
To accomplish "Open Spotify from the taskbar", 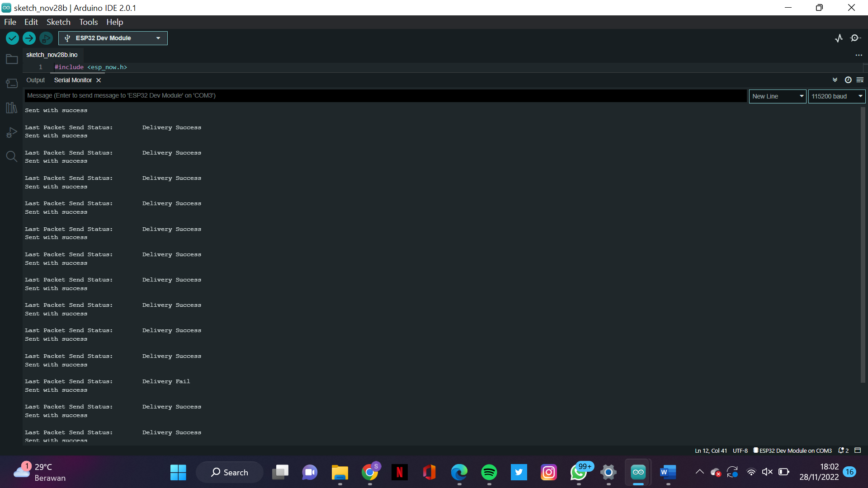I will pyautogui.click(x=489, y=472).
